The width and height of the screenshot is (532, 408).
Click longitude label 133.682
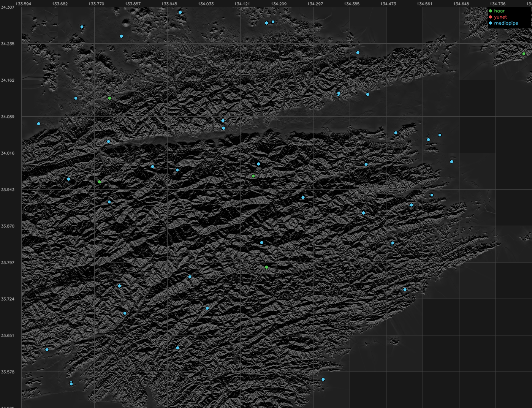click(60, 4)
